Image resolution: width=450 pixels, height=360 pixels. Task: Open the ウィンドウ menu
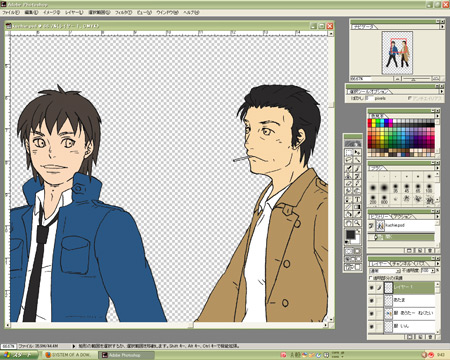tap(167, 12)
